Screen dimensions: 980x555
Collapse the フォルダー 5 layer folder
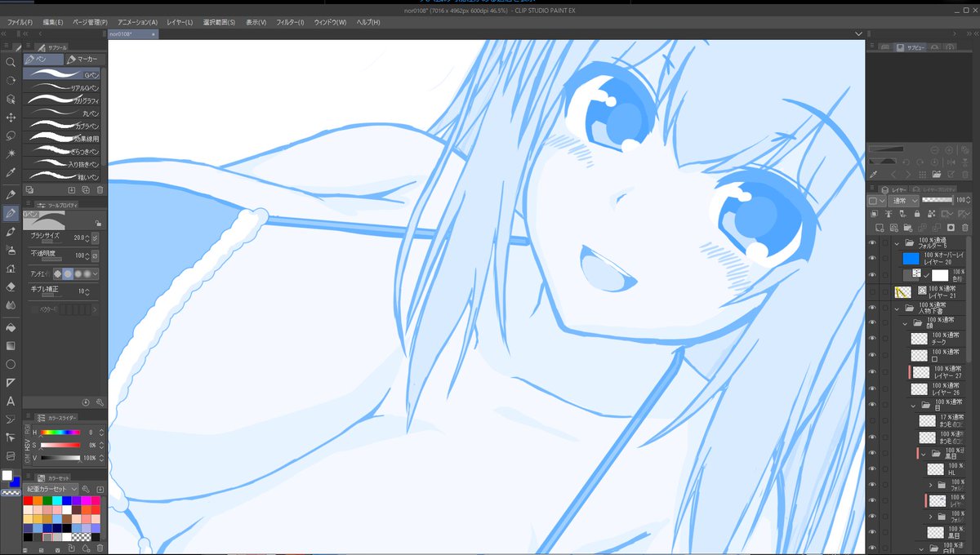click(x=898, y=243)
